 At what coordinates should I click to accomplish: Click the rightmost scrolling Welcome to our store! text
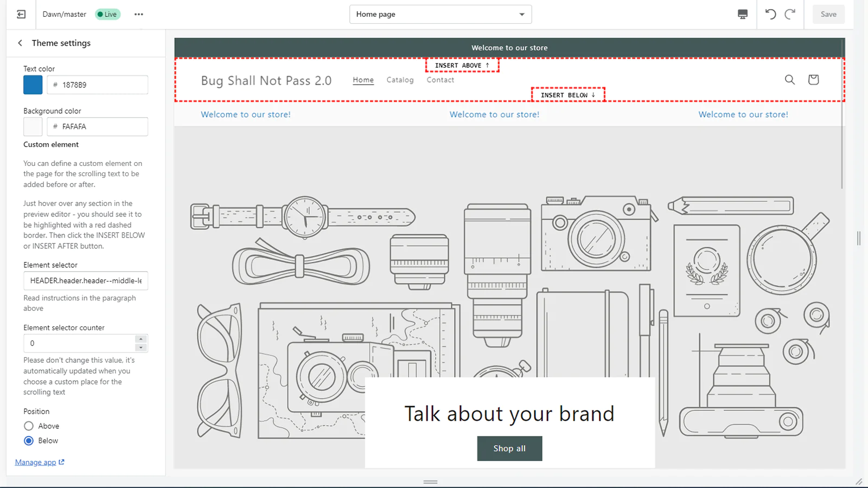pos(743,114)
